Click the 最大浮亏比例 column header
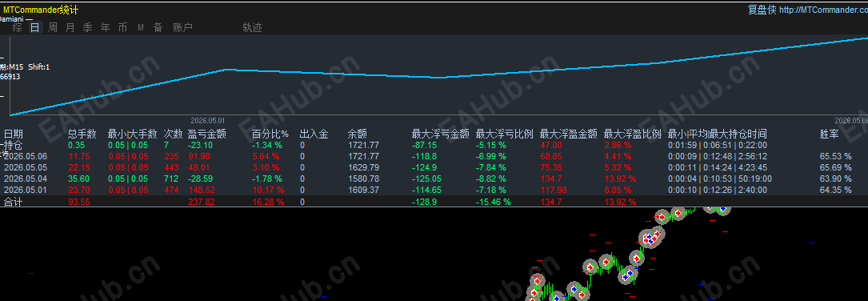This screenshot has width=868, height=301. [x=504, y=134]
